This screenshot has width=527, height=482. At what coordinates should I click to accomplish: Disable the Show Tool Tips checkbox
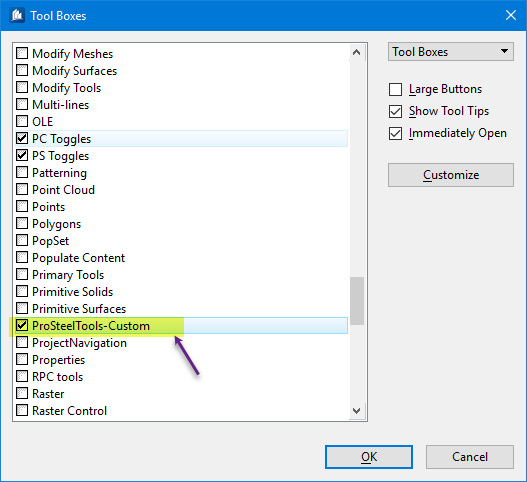(x=396, y=112)
